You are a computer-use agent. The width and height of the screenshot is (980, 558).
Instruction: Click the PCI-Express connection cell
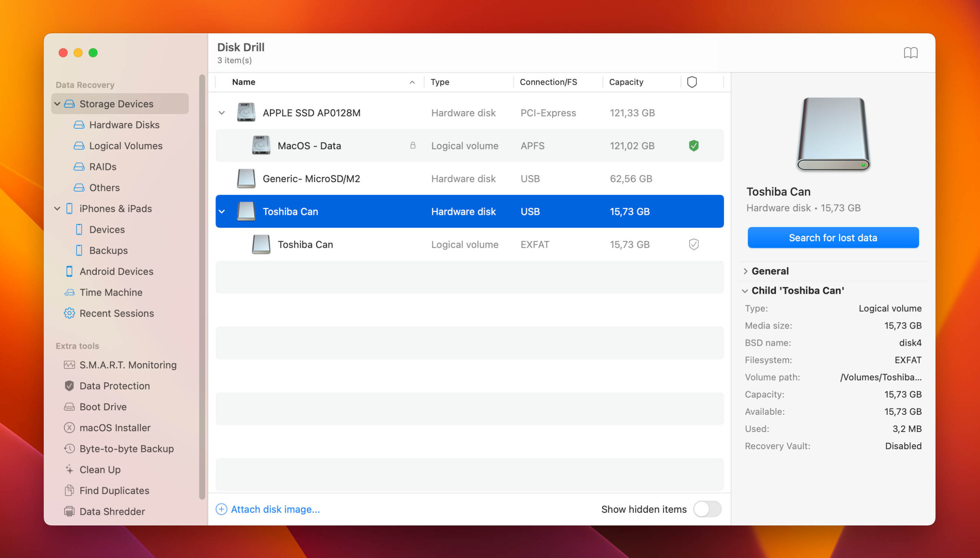(548, 113)
